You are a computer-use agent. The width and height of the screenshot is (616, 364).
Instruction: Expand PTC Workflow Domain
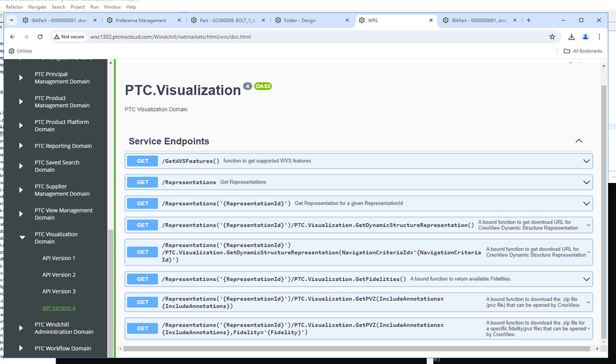tap(21, 348)
